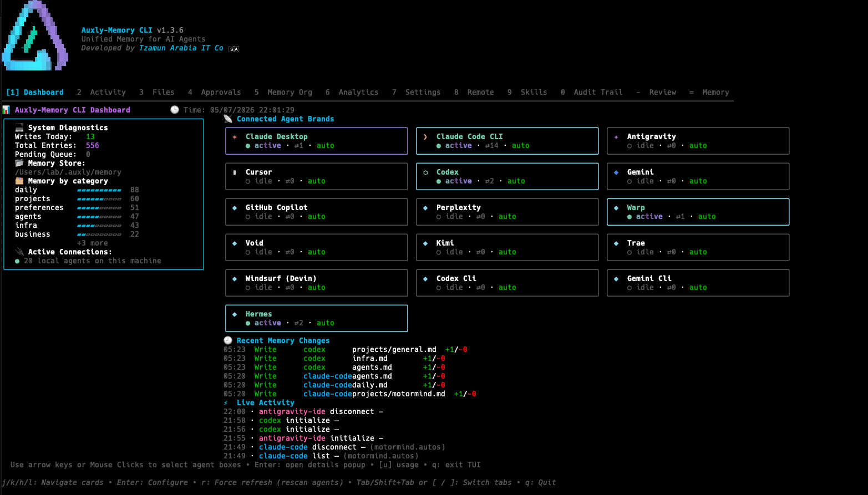Click the business category progress bar
The height and width of the screenshot is (495, 868).
pos(99,234)
